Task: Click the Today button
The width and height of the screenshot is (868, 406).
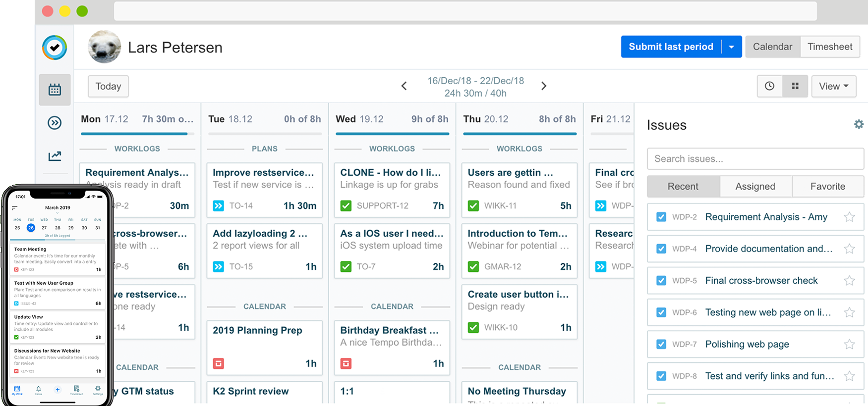Action: [108, 86]
